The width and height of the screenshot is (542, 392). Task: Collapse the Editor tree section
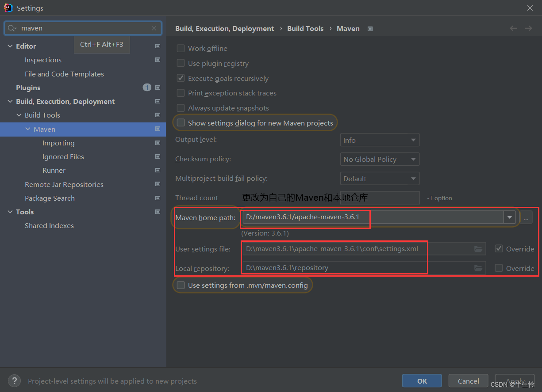[10, 46]
